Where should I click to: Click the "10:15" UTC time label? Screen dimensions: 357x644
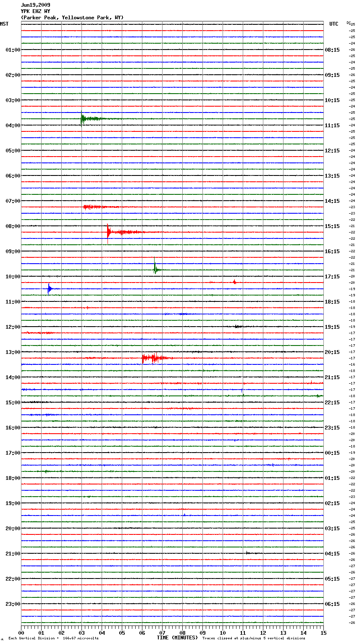click(x=332, y=100)
